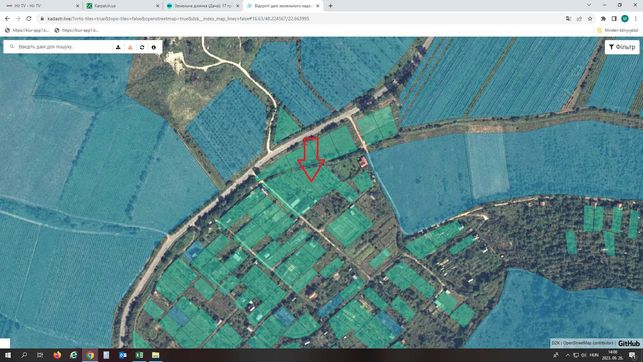Click the download icon beside search
The image size is (643, 362).
pos(118,47)
